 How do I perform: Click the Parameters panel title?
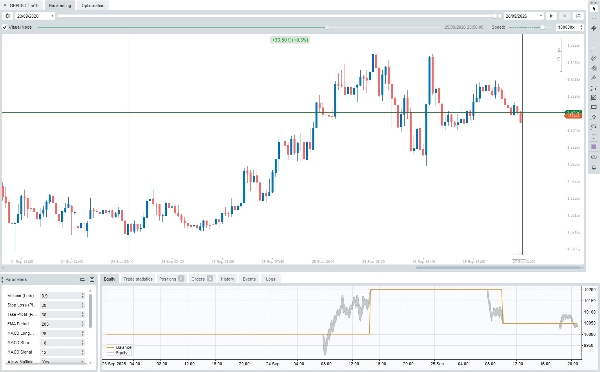[16, 280]
